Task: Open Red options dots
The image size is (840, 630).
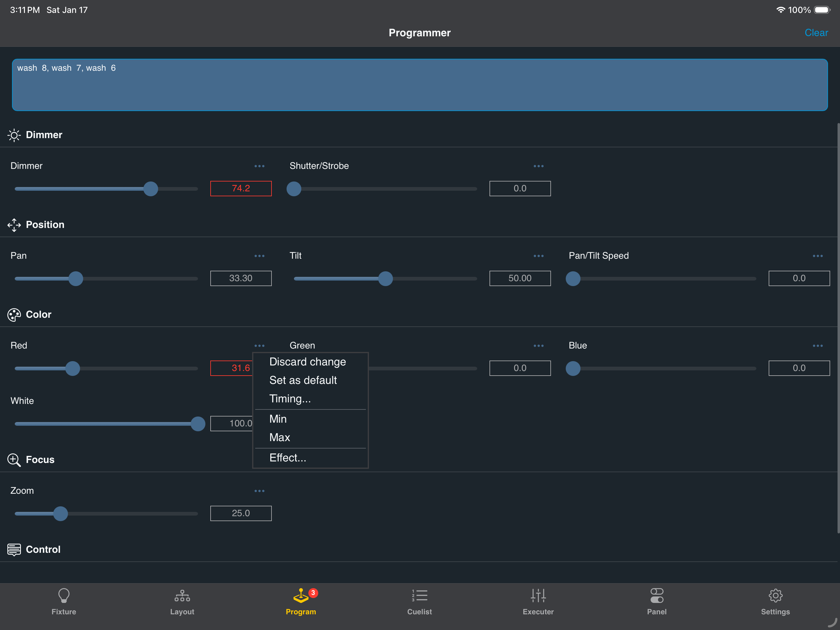Action: click(x=260, y=346)
